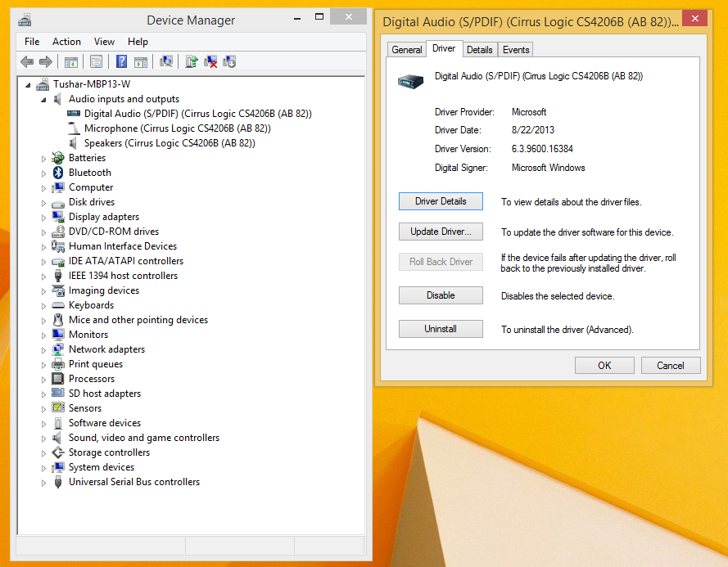This screenshot has height=567, width=728.
Task: Close the Digital Audio properties dialog
Action: (694, 19)
